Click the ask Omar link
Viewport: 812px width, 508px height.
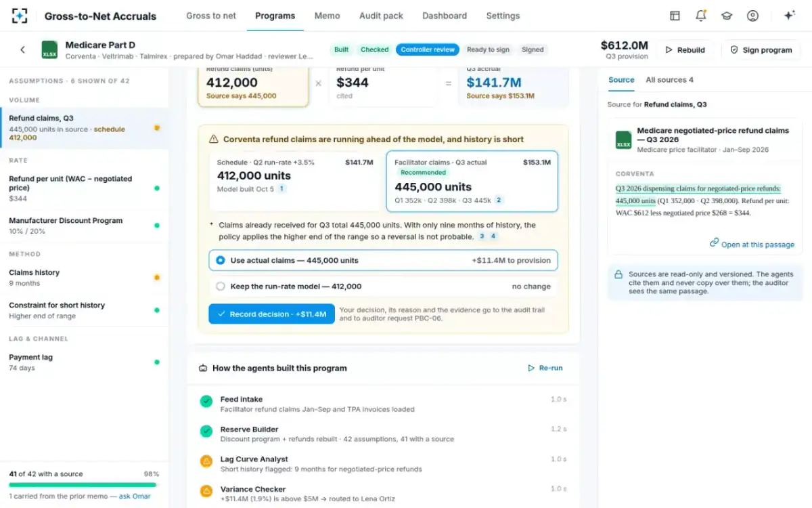pyautogui.click(x=133, y=496)
